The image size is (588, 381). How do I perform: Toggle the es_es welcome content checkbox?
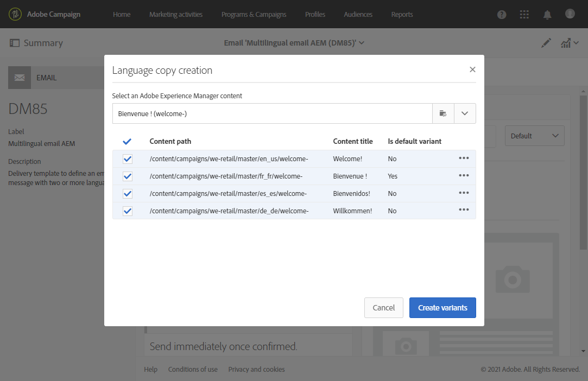tap(128, 194)
